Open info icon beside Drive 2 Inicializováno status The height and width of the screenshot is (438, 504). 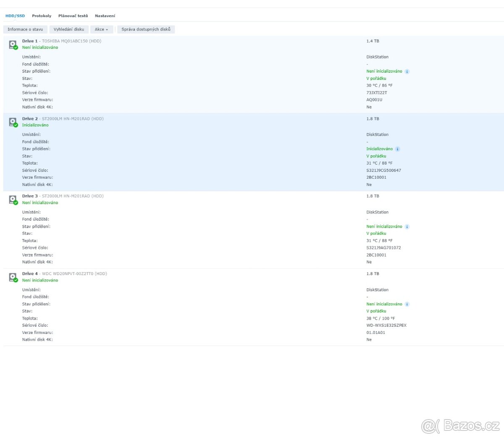point(398,149)
